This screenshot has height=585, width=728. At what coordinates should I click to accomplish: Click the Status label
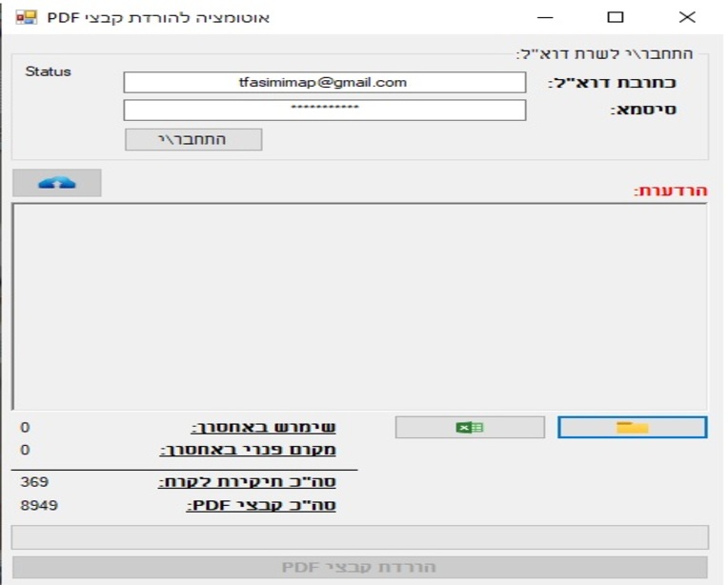coord(48,71)
